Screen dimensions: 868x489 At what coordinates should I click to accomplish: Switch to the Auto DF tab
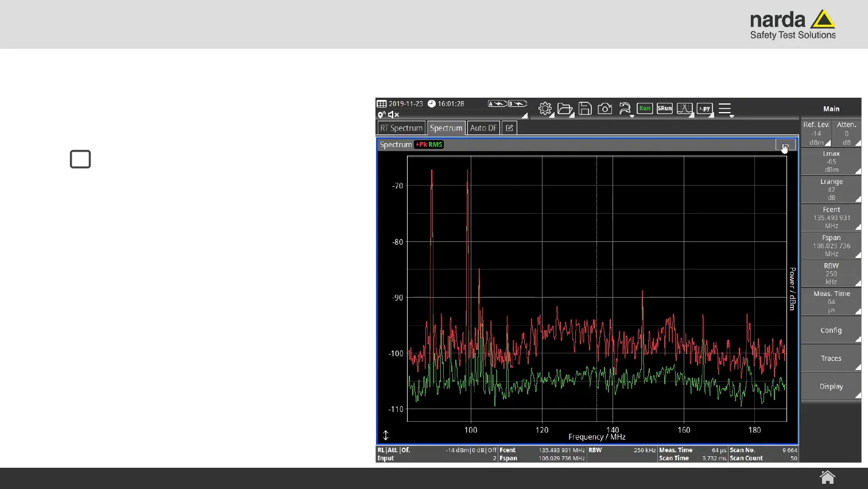click(x=483, y=128)
